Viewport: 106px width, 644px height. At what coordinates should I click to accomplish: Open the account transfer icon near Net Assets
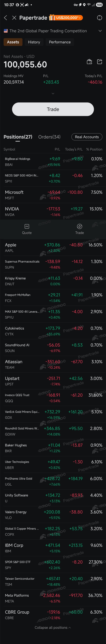click(89, 62)
